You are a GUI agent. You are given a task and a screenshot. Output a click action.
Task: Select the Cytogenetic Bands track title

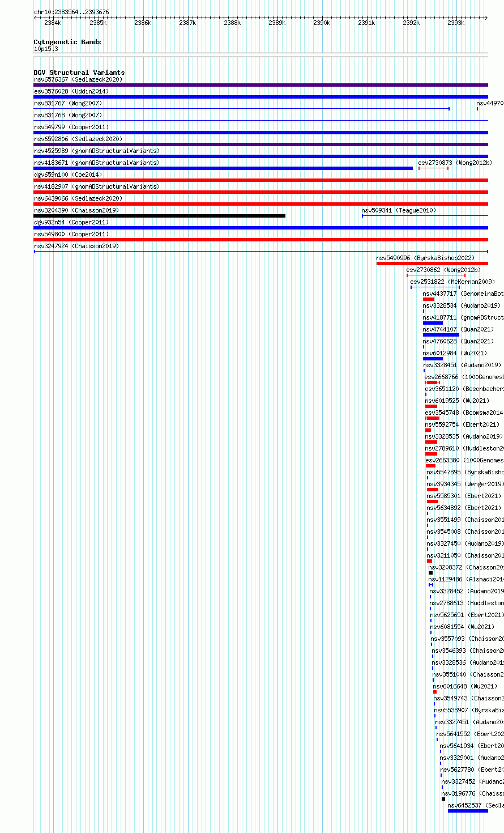pyautogui.click(x=67, y=42)
